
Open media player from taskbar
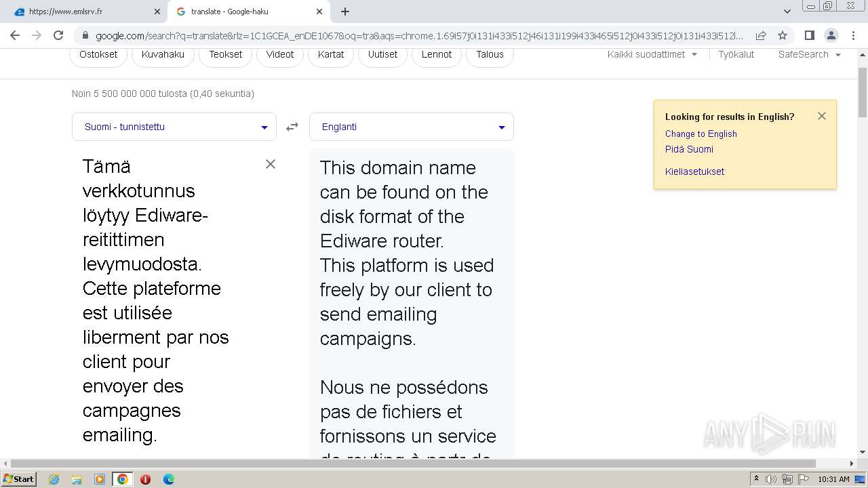coord(100,479)
